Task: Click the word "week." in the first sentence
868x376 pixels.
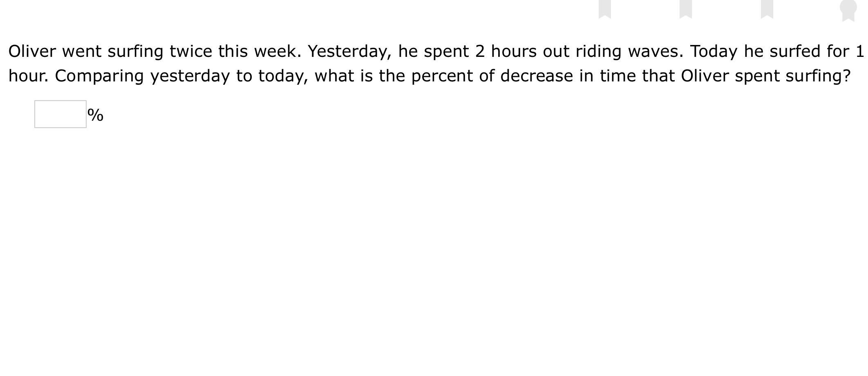Action: click(x=277, y=52)
